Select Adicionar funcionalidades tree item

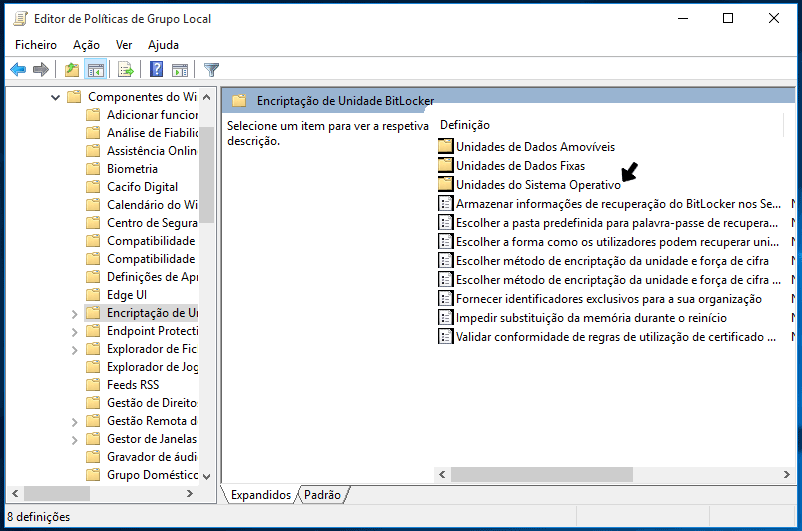(152, 115)
